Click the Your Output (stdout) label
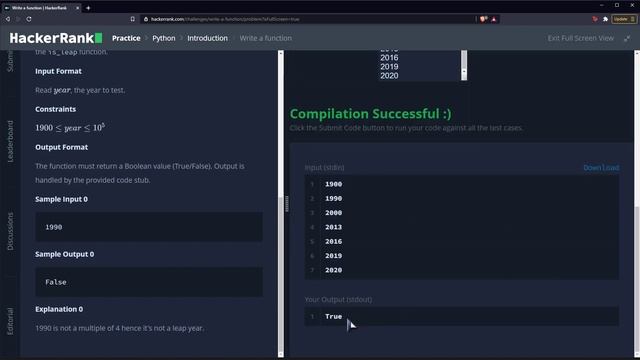The height and width of the screenshot is (360, 640). coord(338,300)
